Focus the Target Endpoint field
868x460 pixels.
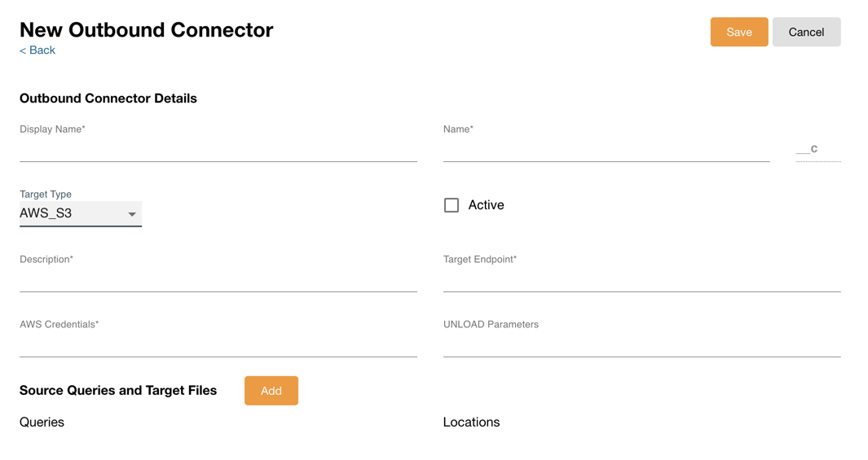pyautogui.click(x=641, y=281)
